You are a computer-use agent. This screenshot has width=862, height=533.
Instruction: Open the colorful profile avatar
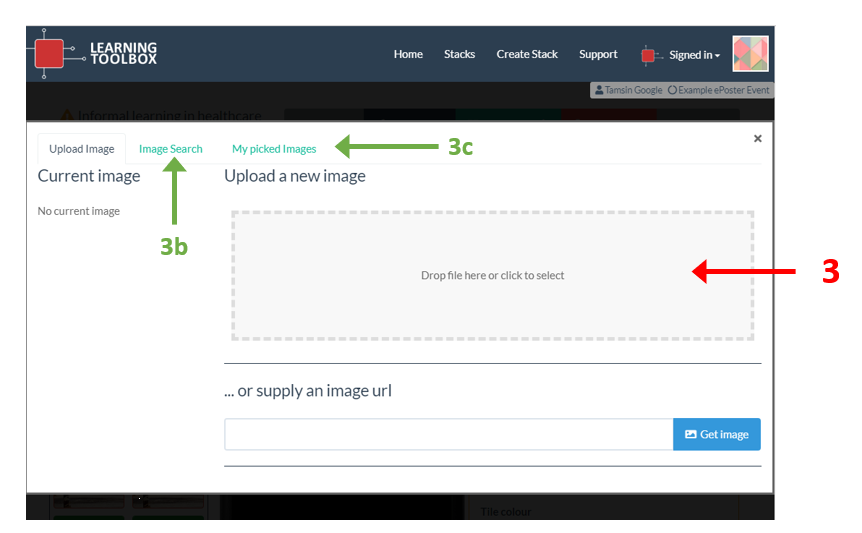click(750, 54)
